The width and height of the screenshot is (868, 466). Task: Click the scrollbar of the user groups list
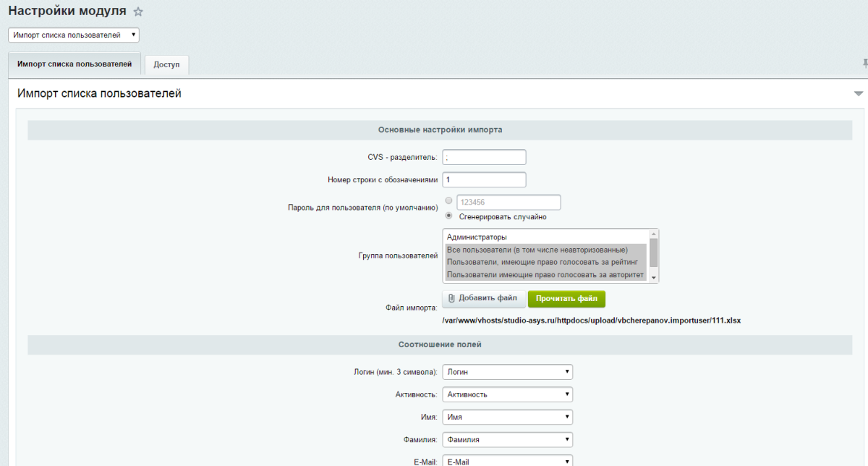click(x=654, y=255)
